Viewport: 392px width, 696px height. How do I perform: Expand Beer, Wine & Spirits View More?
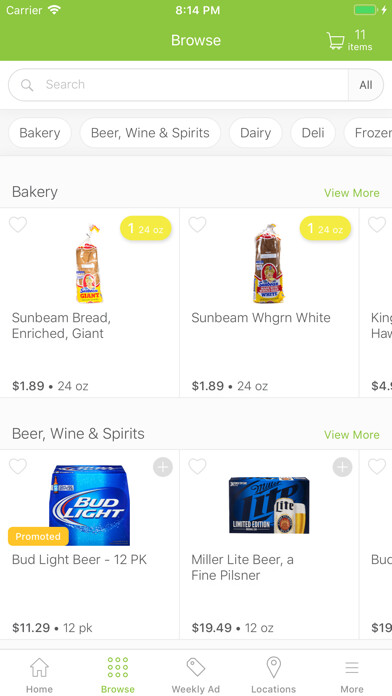click(352, 435)
